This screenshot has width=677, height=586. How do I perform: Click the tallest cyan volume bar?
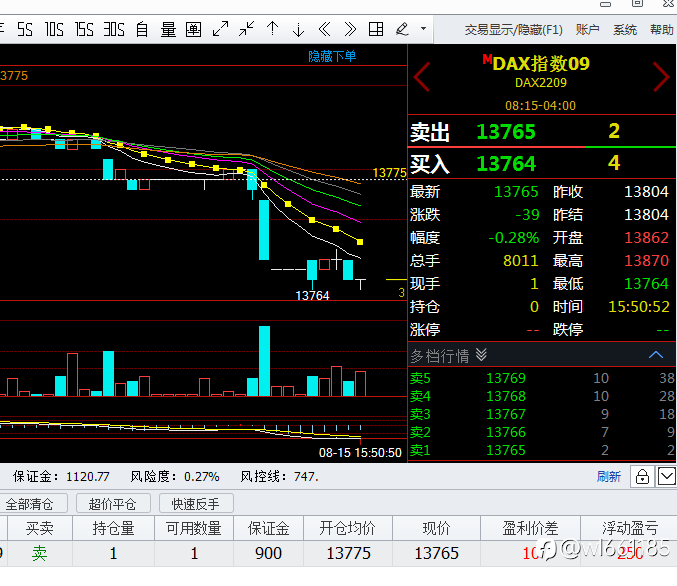coord(264,361)
